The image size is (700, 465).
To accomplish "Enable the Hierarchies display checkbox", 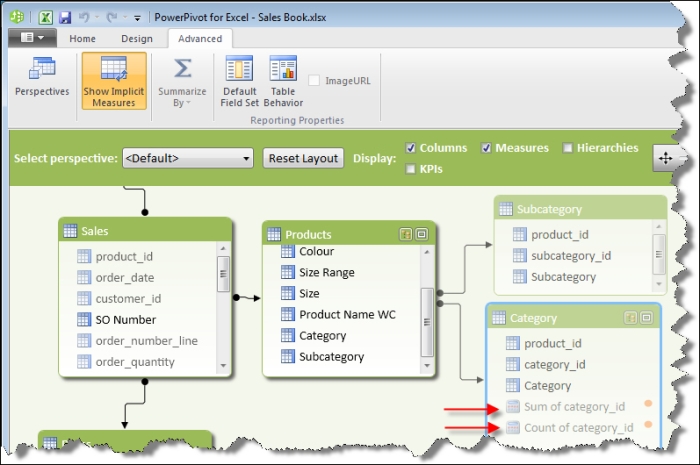I will tap(567, 148).
